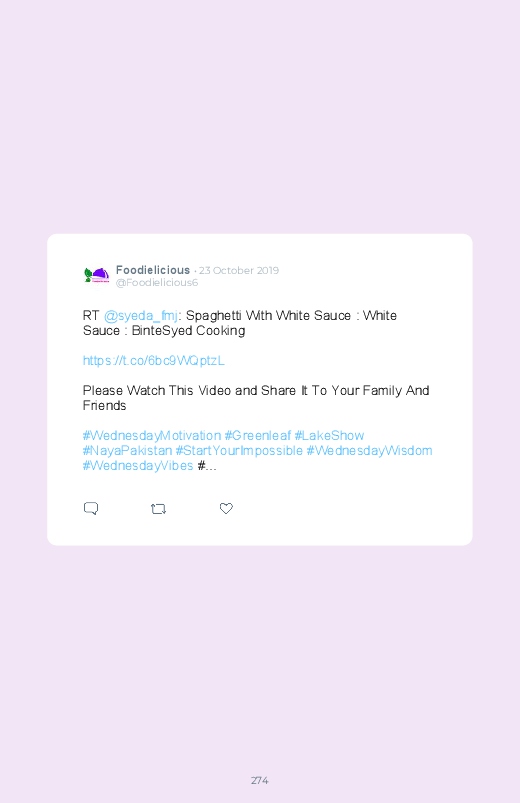Screen dimensions: 520x803
Task: Click the reply speech bubble icon
Action: click(91, 509)
